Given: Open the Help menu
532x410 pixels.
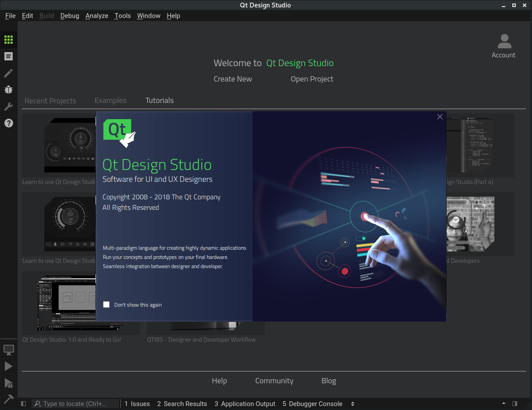Looking at the screenshot, I should 173,16.
